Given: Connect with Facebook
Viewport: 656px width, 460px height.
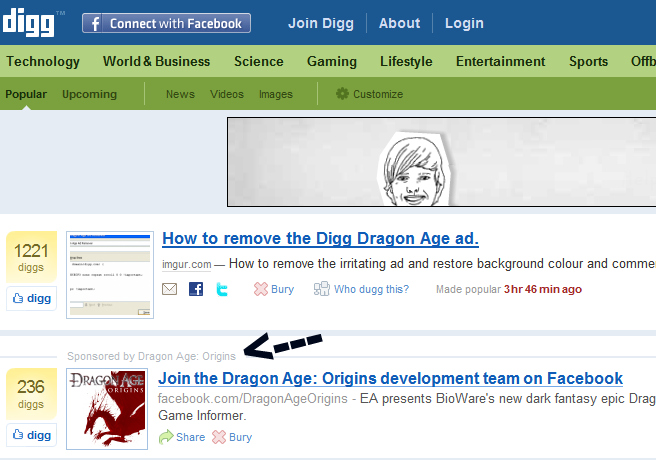Looking at the screenshot, I should point(167,23).
